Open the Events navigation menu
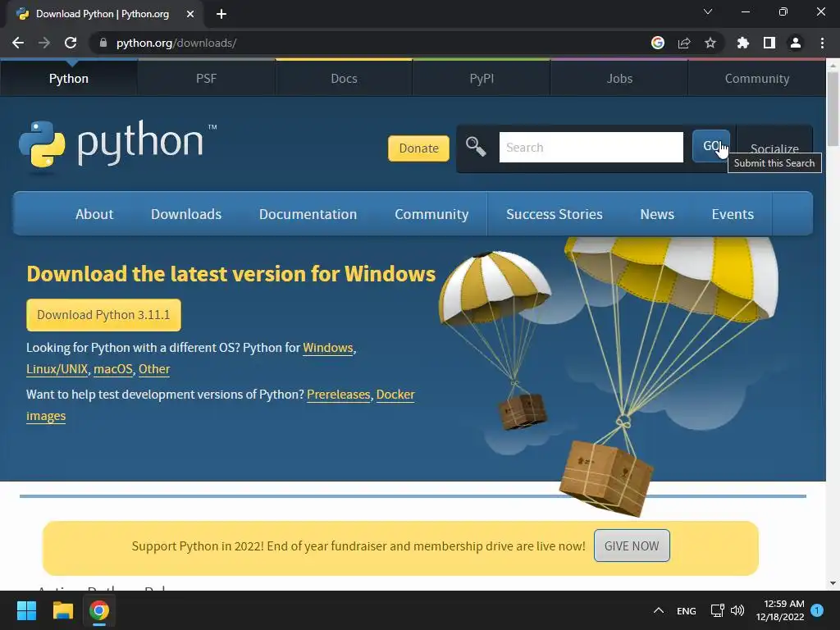Image resolution: width=840 pixels, height=630 pixels. [x=733, y=214]
